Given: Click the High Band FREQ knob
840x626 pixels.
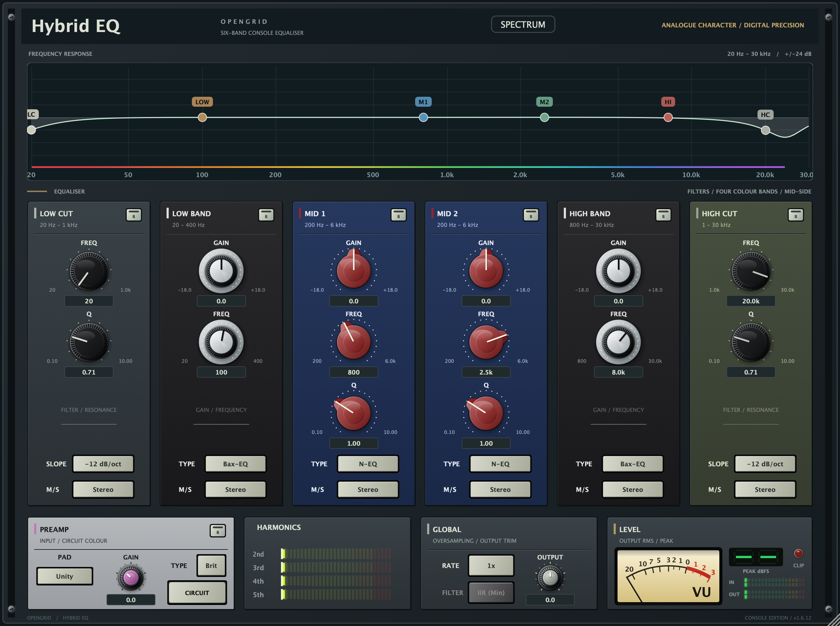Looking at the screenshot, I should tap(618, 342).
